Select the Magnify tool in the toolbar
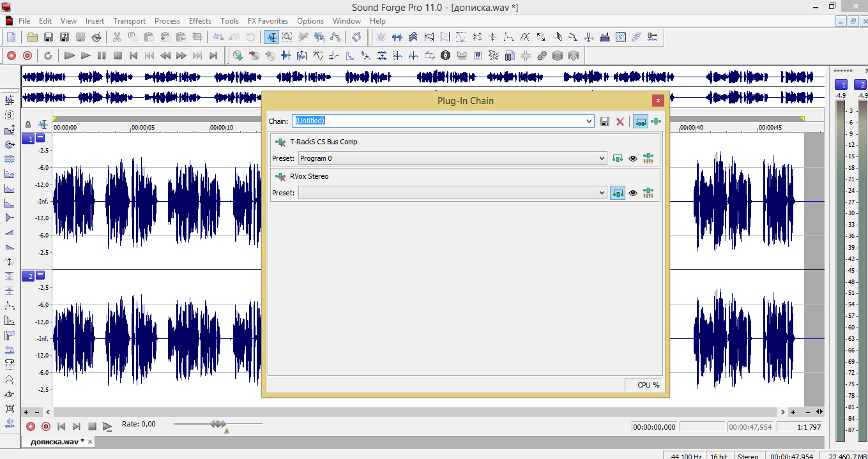This screenshot has height=459, width=868. click(287, 37)
